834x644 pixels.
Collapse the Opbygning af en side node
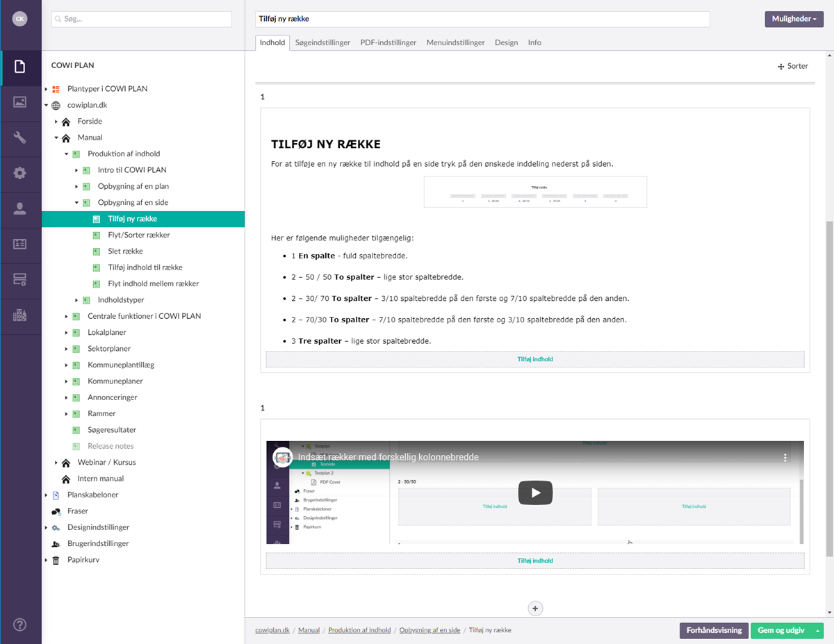pyautogui.click(x=77, y=203)
